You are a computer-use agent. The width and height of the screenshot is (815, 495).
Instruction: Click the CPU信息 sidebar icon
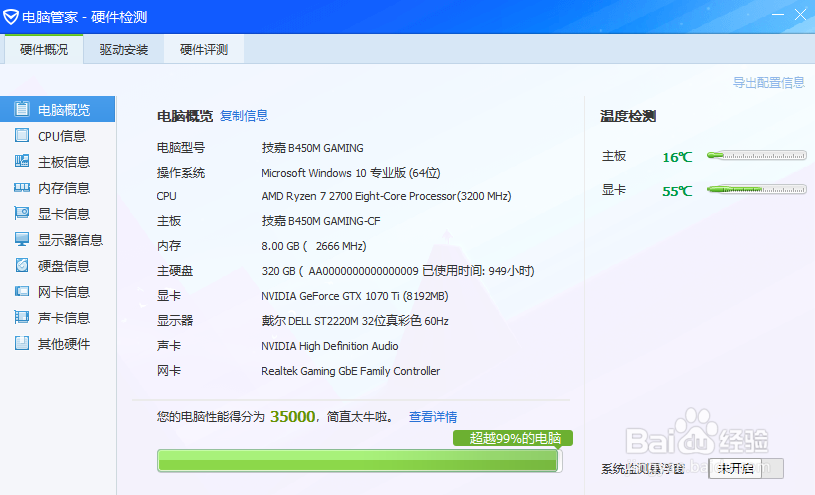click(x=22, y=135)
